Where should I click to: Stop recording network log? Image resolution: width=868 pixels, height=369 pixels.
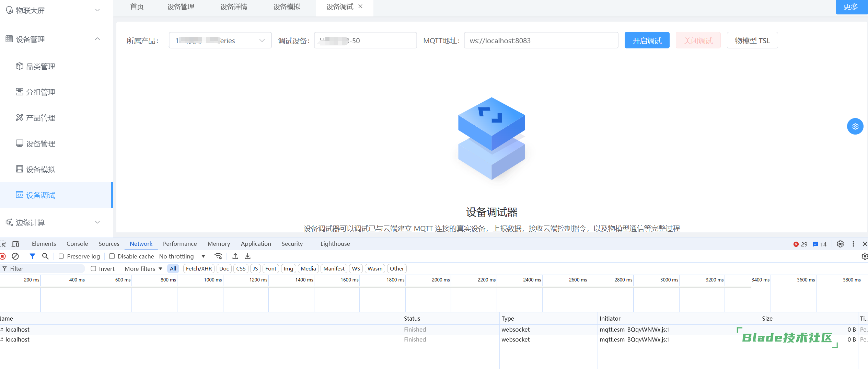3,256
